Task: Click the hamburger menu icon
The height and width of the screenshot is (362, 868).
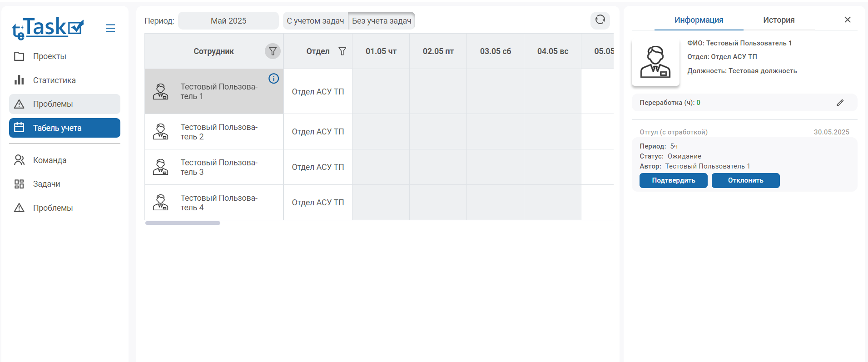Action: click(110, 28)
